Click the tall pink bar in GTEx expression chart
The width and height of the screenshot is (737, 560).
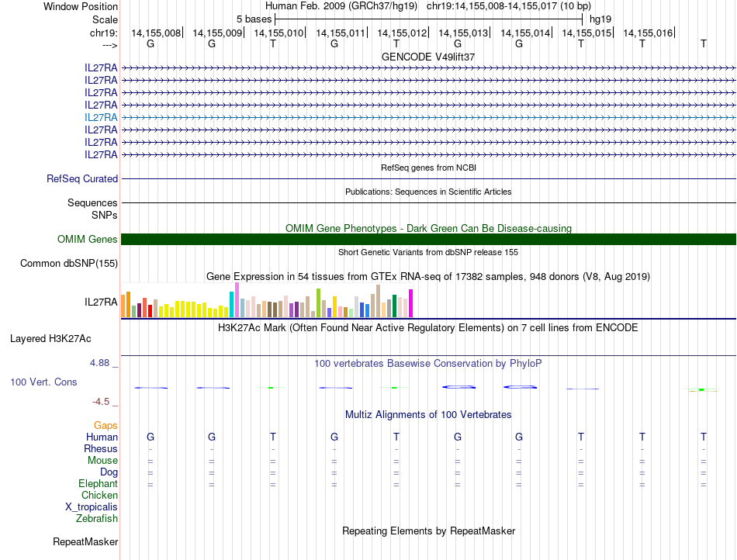(237, 300)
